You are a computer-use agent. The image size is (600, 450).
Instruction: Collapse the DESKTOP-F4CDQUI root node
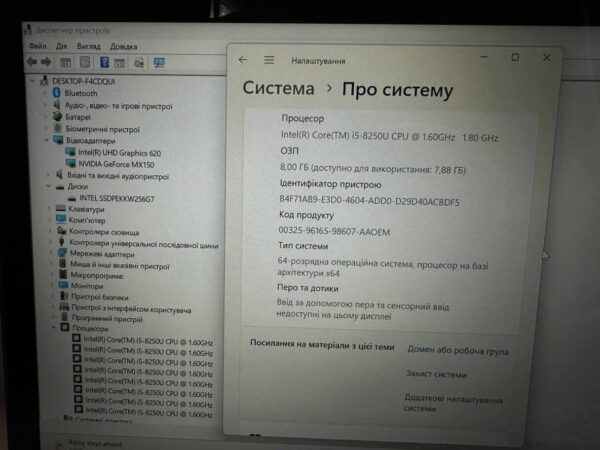(33, 81)
